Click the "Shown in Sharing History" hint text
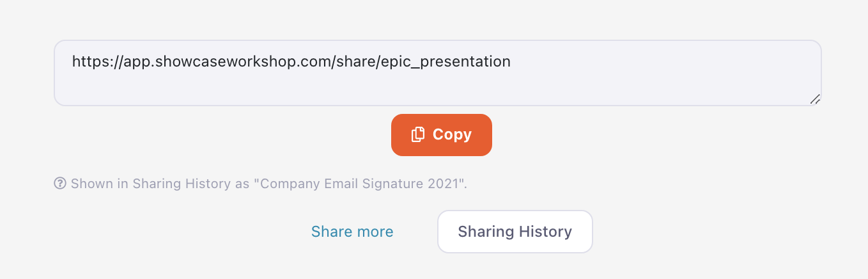868x279 pixels. (x=160, y=184)
